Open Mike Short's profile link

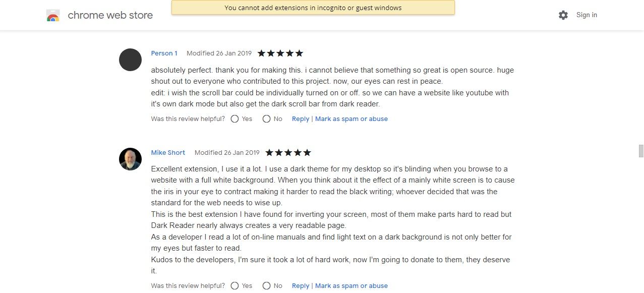[x=168, y=152]
